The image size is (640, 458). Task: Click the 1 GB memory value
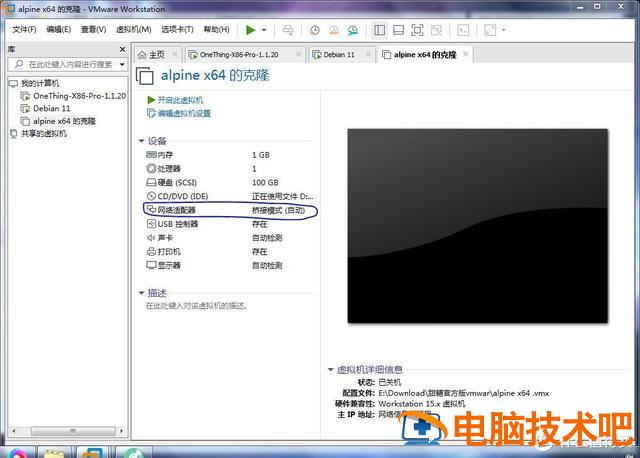(261, 155)
